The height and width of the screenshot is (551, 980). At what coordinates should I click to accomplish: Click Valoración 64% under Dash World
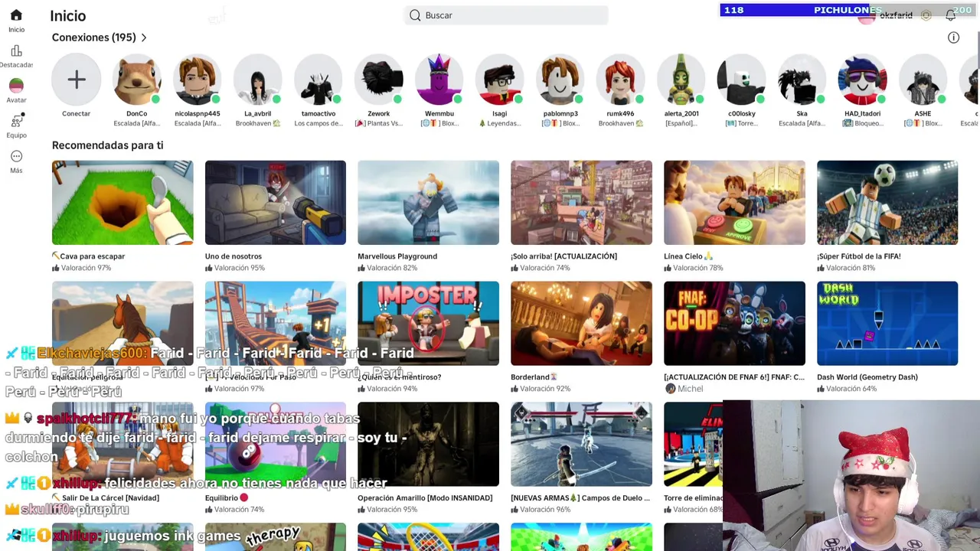[847, 389]
